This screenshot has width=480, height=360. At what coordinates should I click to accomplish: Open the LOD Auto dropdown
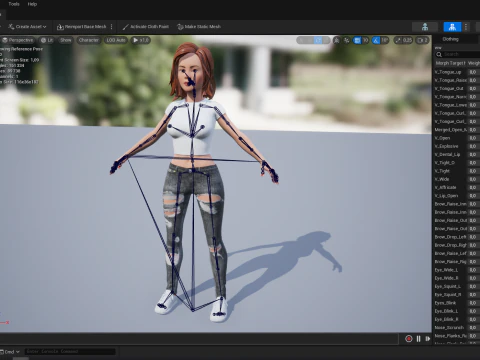[x=116, y=40]
